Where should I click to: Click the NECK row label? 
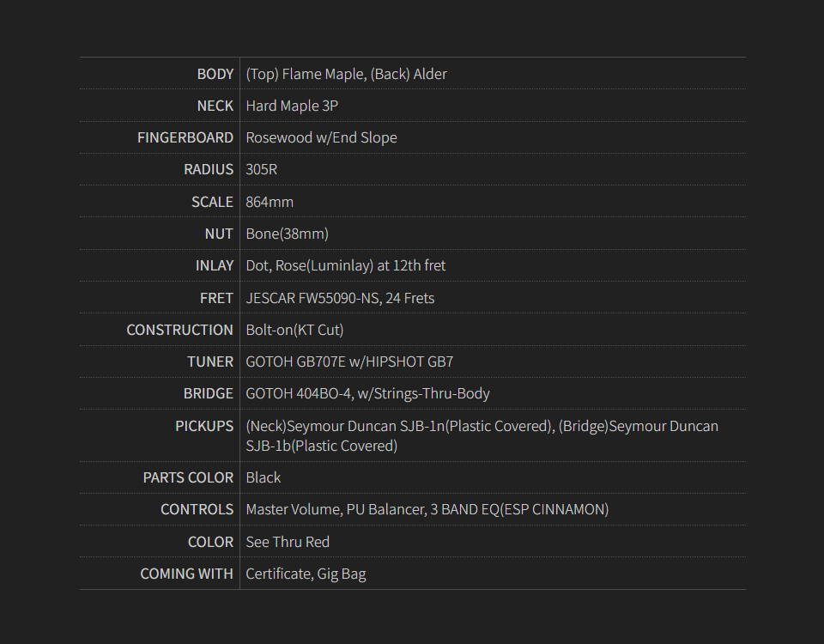(215, 106)
